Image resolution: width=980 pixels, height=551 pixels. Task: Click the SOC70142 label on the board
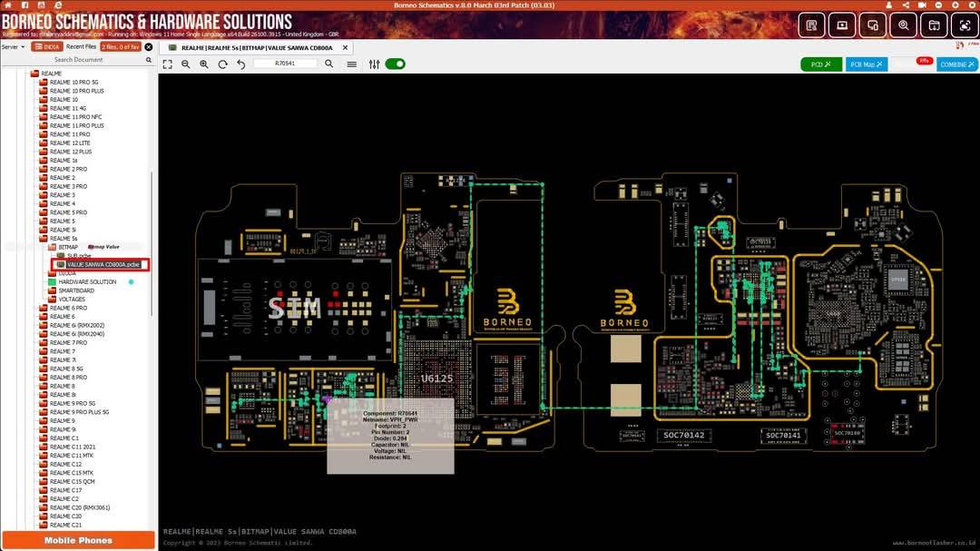[x=684, y=436]
